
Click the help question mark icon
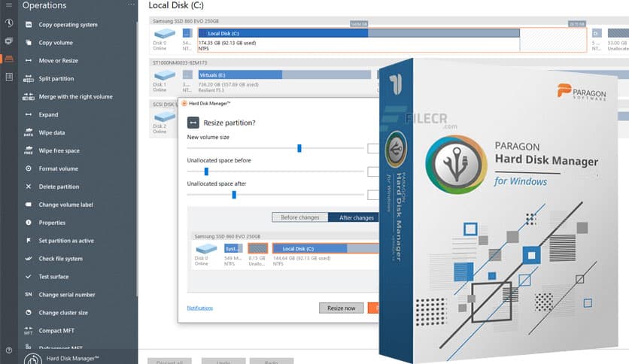click(x=9, y=350)
